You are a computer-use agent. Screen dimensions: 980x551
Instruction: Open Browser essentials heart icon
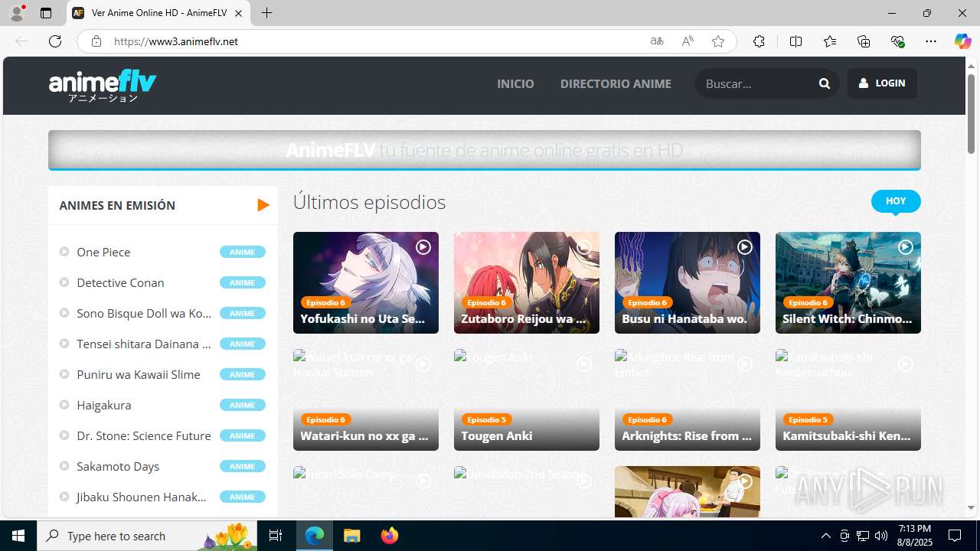click(897, 41)
